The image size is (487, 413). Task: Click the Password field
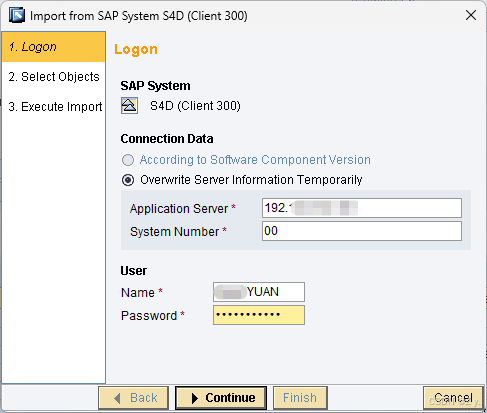(x=259, y=315)
